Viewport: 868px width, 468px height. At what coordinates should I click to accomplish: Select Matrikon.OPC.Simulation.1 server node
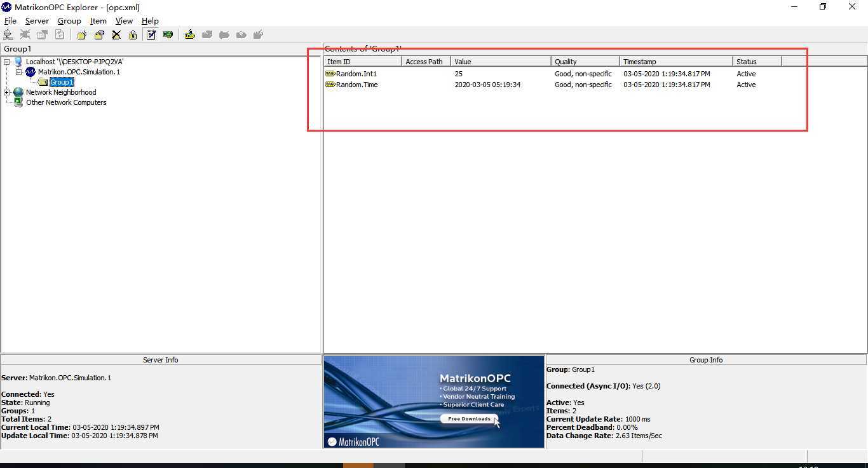(x=79, y=72)
